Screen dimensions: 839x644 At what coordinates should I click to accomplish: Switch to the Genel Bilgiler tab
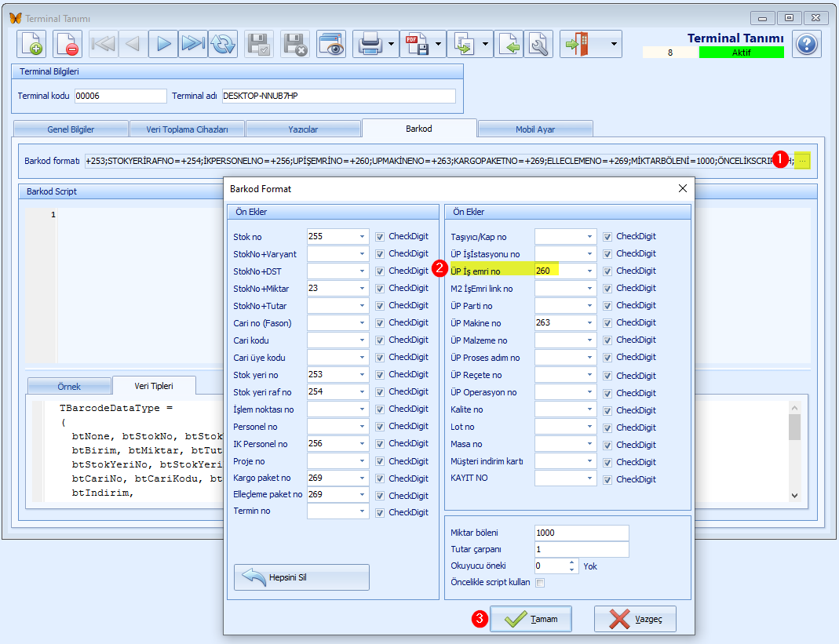tap(71, 129)
